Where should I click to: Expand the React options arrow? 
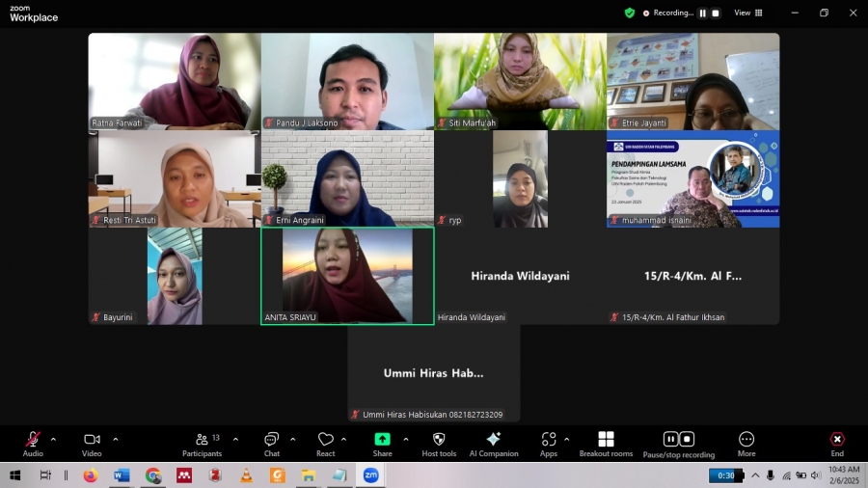343,440
